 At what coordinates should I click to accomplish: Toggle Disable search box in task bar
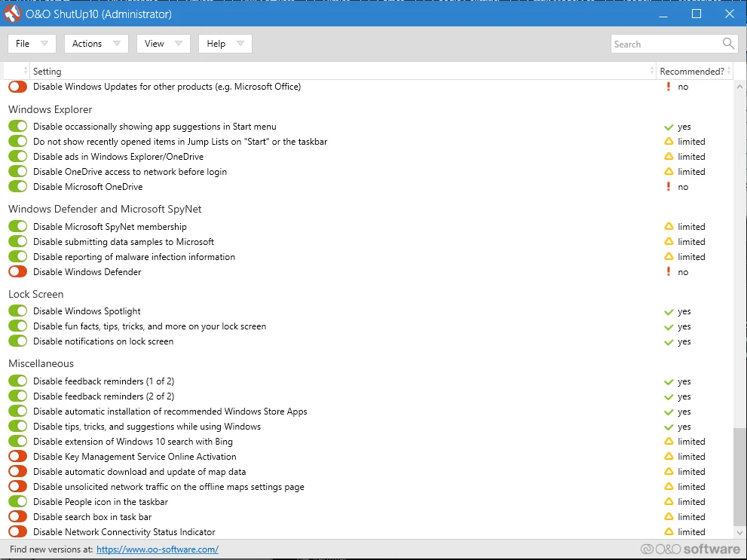17,517
